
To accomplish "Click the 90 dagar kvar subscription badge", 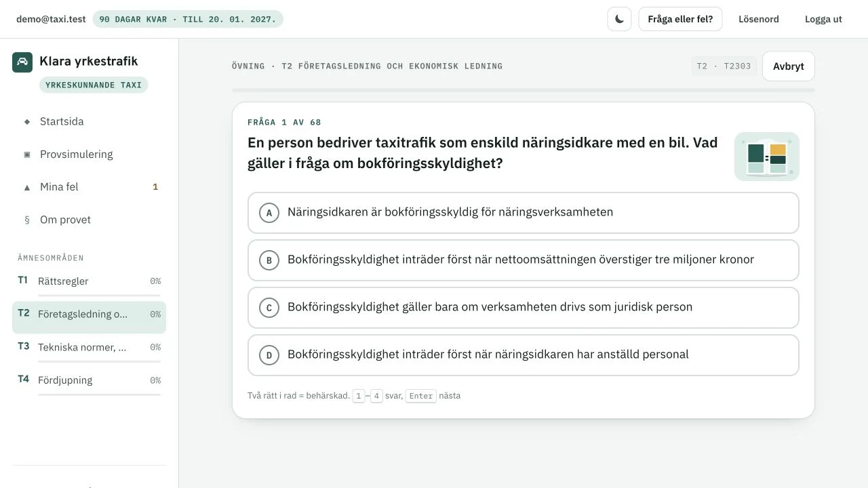I will [188, 19].
